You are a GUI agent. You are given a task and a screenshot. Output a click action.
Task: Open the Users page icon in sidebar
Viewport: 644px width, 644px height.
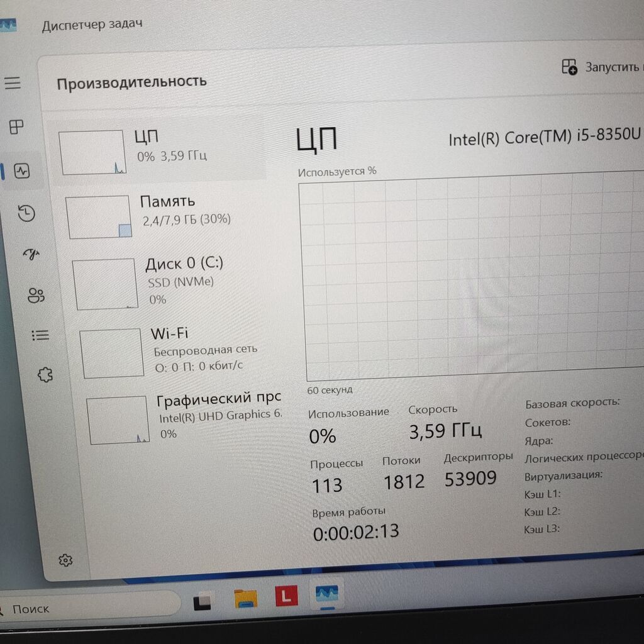point(36,295)
